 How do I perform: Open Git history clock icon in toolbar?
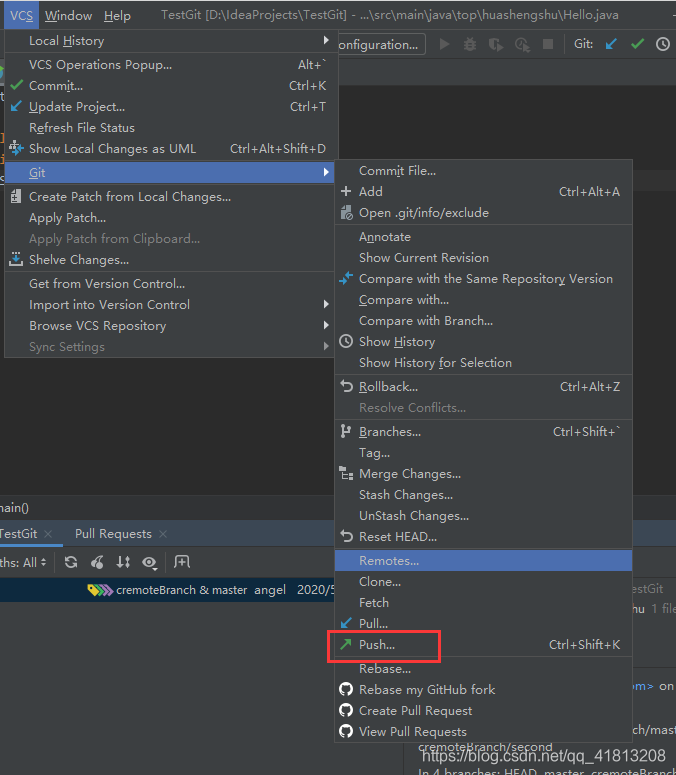point(663,44)
